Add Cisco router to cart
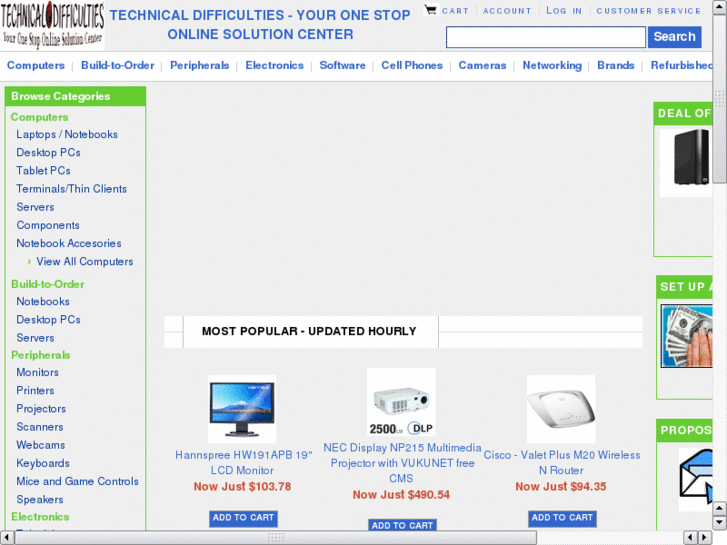 click(x=562, y=518)
